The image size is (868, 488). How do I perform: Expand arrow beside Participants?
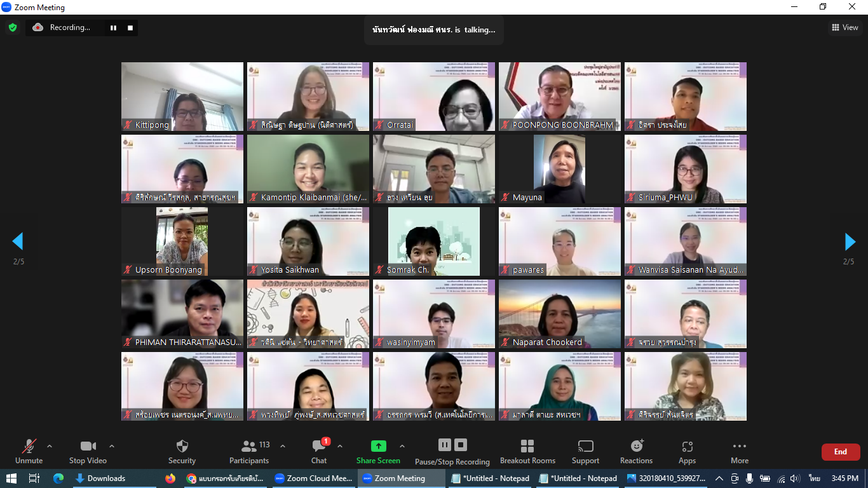click(283, 446)
